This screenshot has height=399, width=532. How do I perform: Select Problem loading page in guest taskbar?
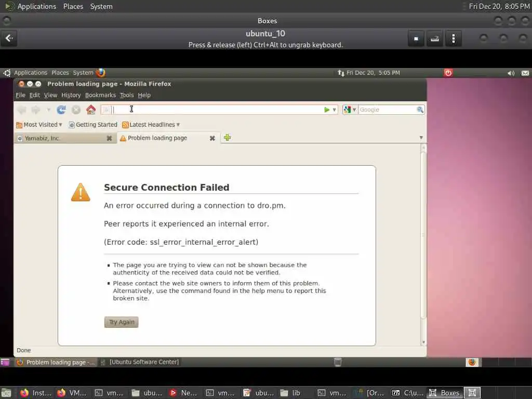click(56, 362)
